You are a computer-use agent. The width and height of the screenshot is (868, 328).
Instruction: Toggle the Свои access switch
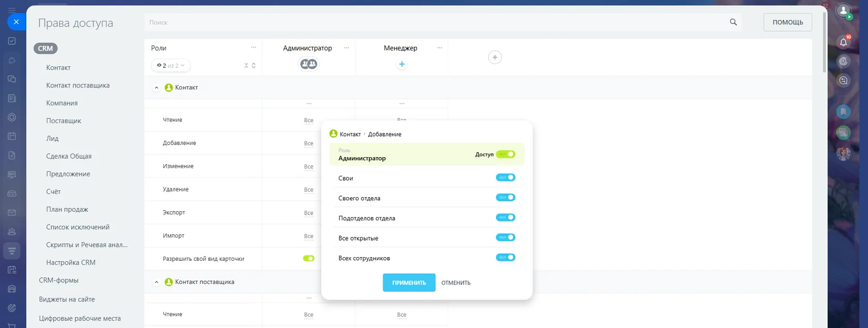coord(506,177)
